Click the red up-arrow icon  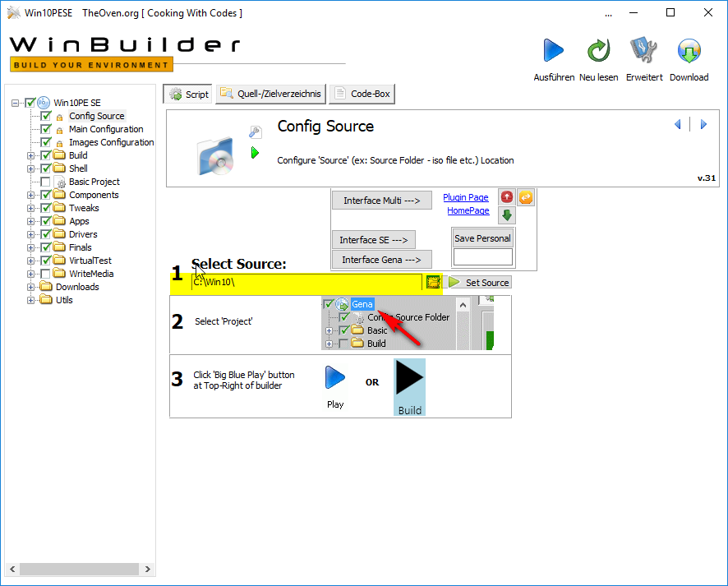click(x=506, y=197)
